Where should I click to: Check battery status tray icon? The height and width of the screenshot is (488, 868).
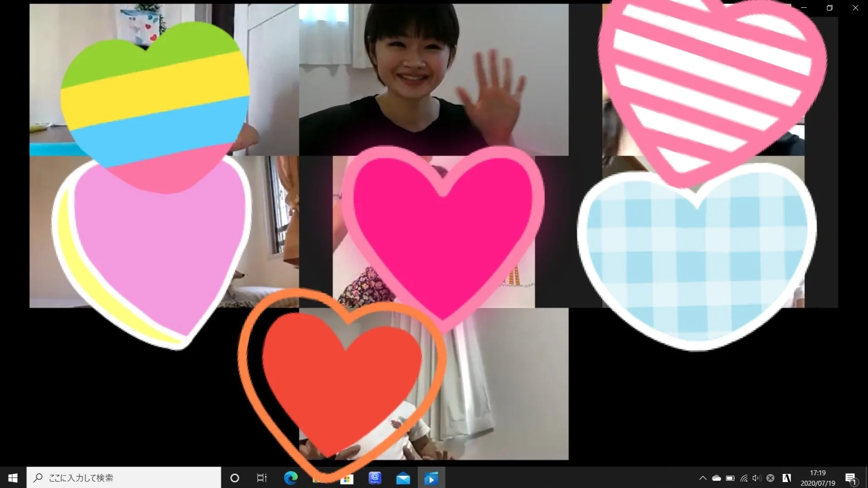pyautogui.click(x=730, y=478)
